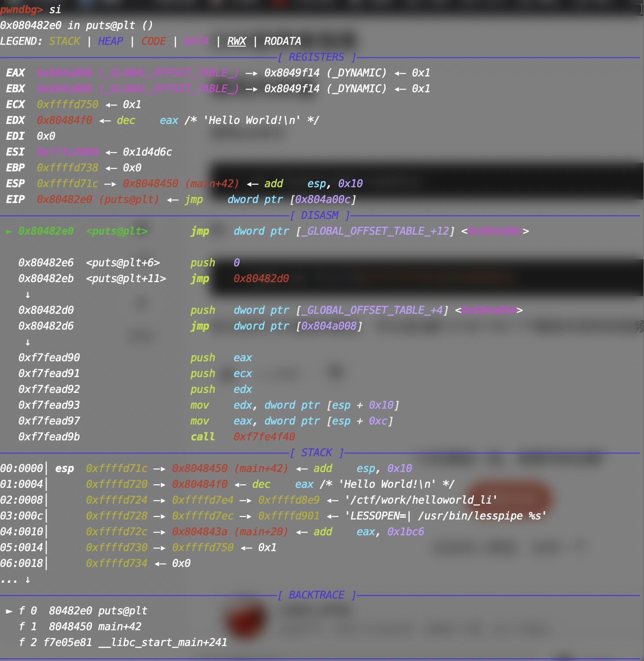Click the REGISTERS section header
Viewport: 644px width, 661px height.
316,57
